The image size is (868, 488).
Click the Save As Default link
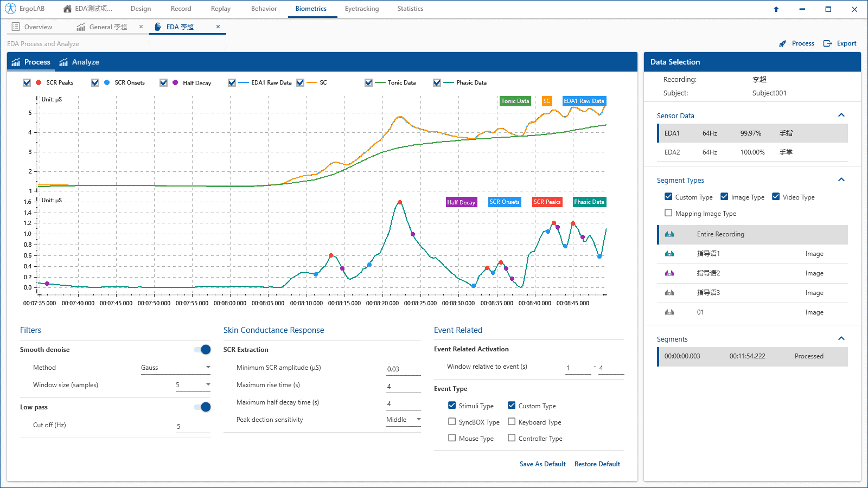pos(542,464)
